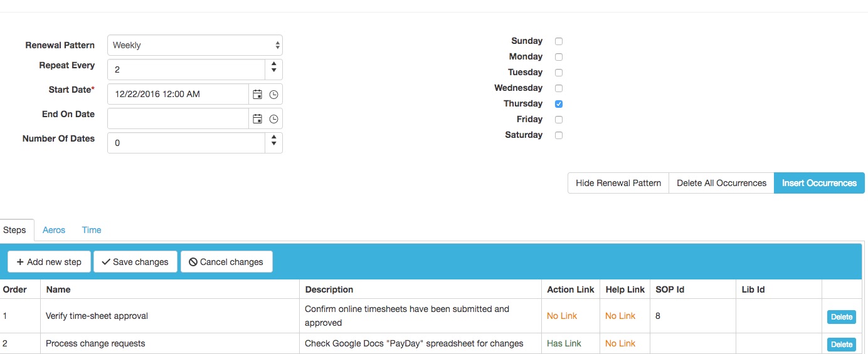Click the 'Has Link' action link
Screen dimensions: 868x354
click(564, 343)
